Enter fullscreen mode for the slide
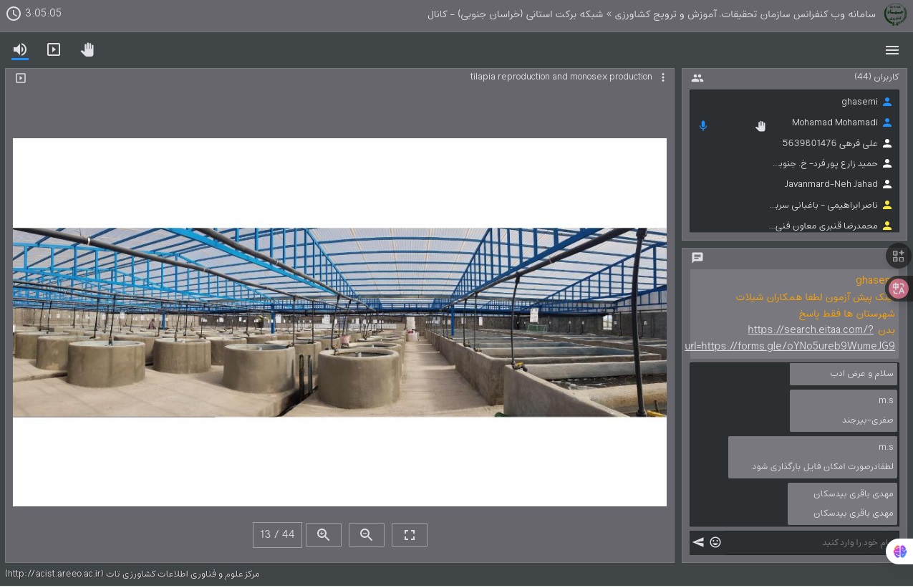The width and height of the screenshot is (913, 588). (x=410, y=535)
